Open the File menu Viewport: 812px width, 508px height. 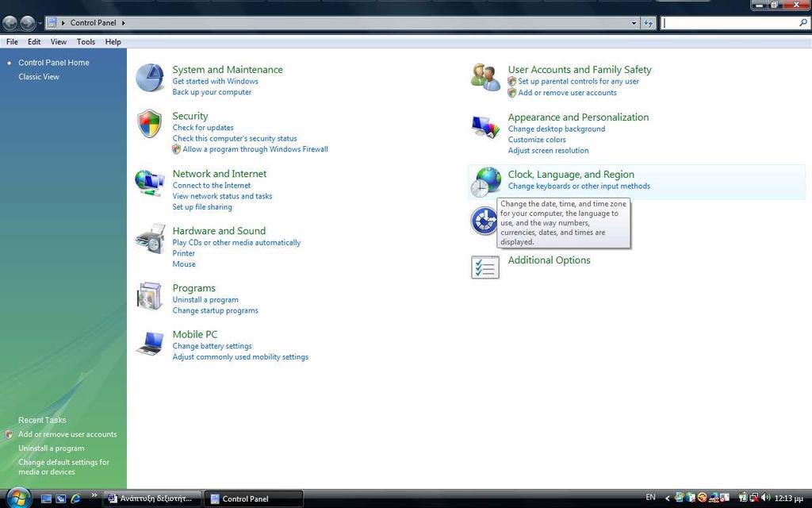click(12, 42)
